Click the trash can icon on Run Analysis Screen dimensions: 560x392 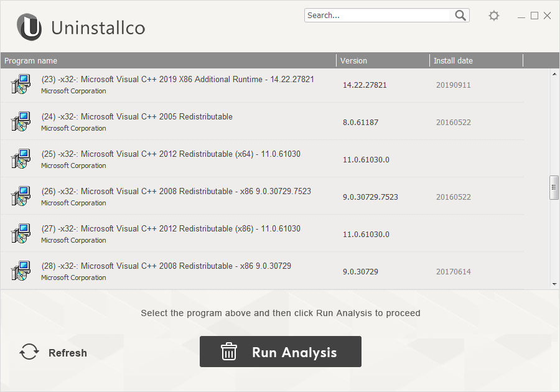coord(228,352)
